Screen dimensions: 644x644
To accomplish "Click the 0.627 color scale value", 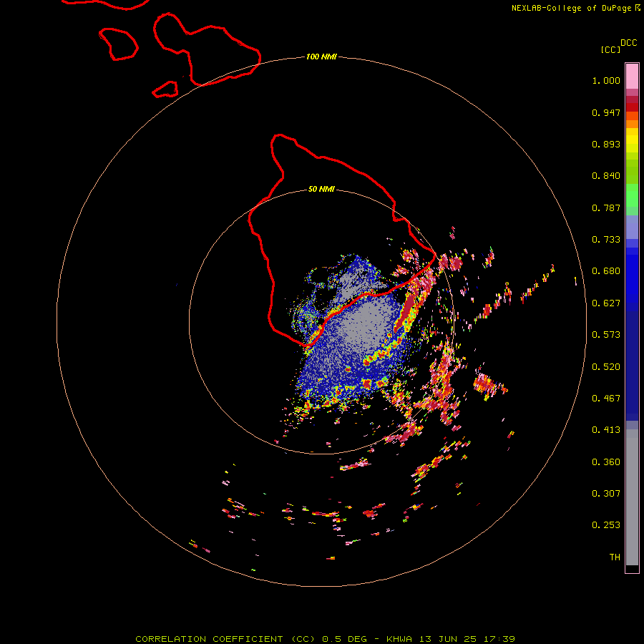I will 606,303.
